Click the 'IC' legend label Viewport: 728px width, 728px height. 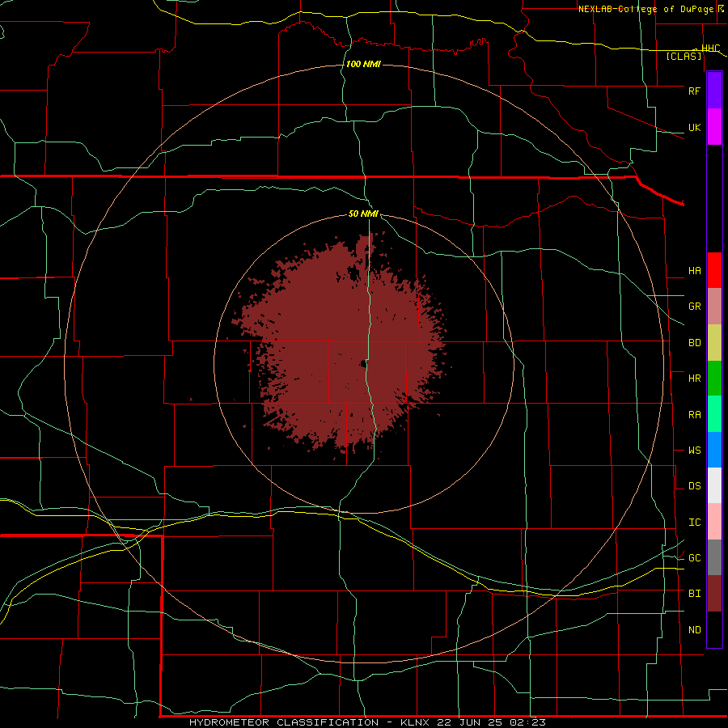coord(694,523)
